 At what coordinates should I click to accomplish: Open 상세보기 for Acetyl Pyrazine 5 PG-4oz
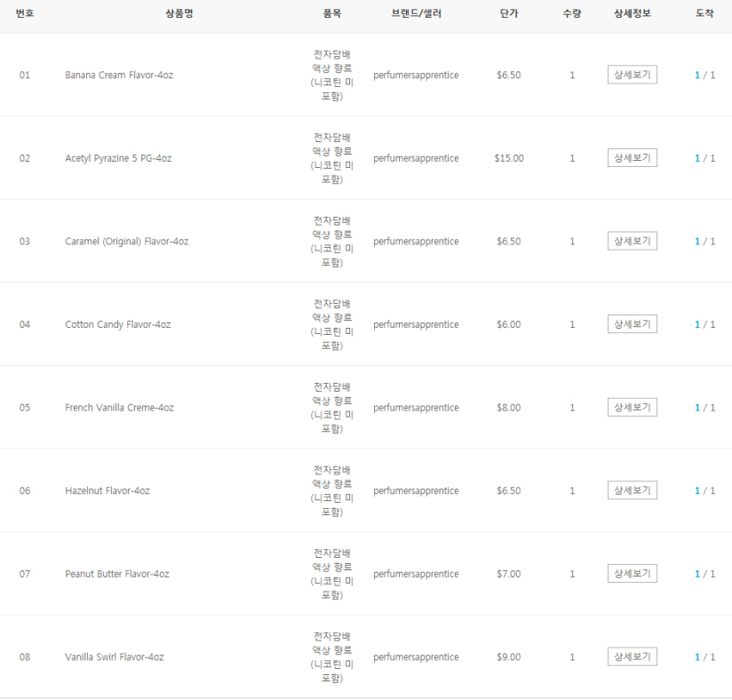point(632,158)
